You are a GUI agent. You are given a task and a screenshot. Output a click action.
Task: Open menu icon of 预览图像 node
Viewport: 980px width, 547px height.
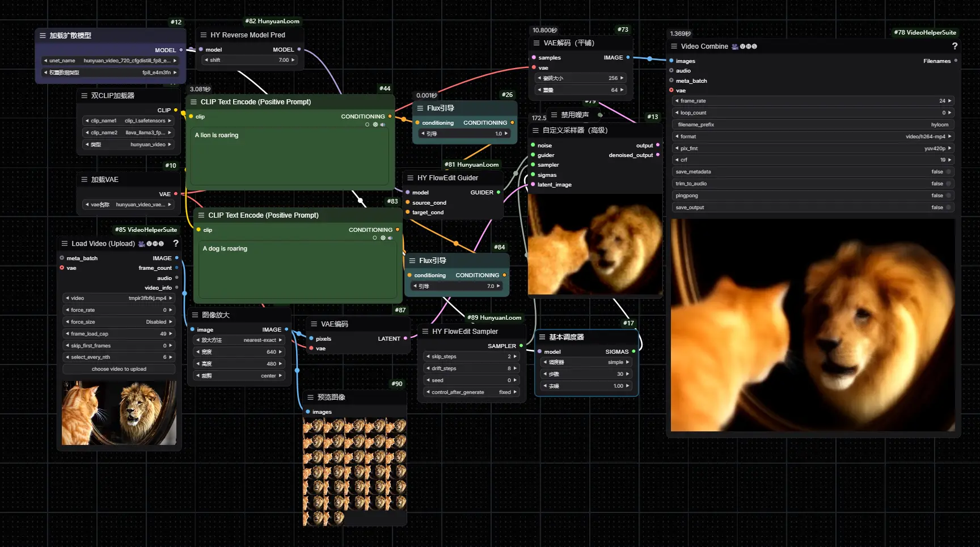tap(310, 397)
